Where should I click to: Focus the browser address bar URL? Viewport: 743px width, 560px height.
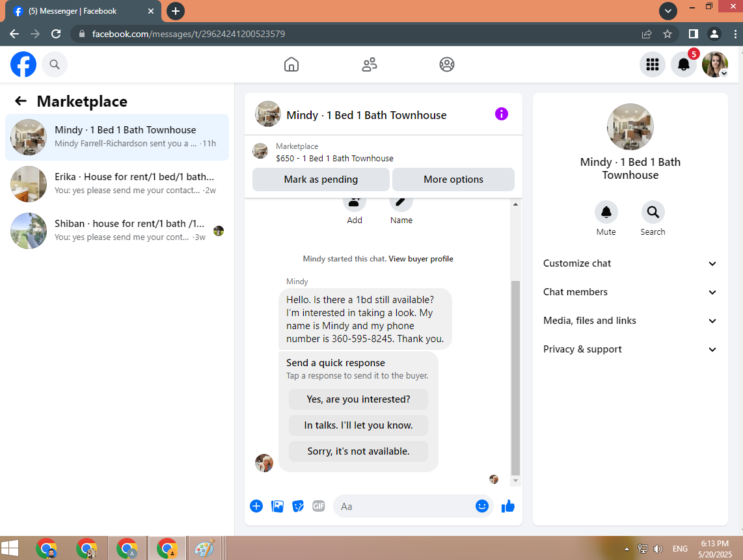point(189,34)
